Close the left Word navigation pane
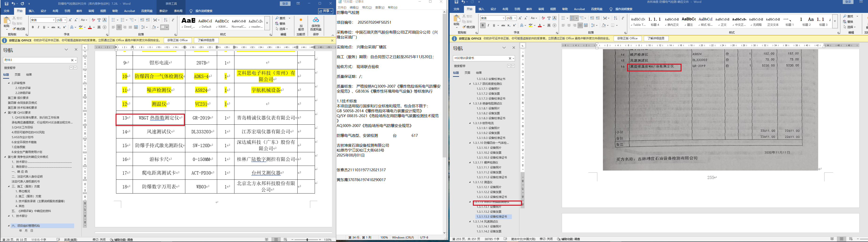868x242 pixels. (76, 50)
